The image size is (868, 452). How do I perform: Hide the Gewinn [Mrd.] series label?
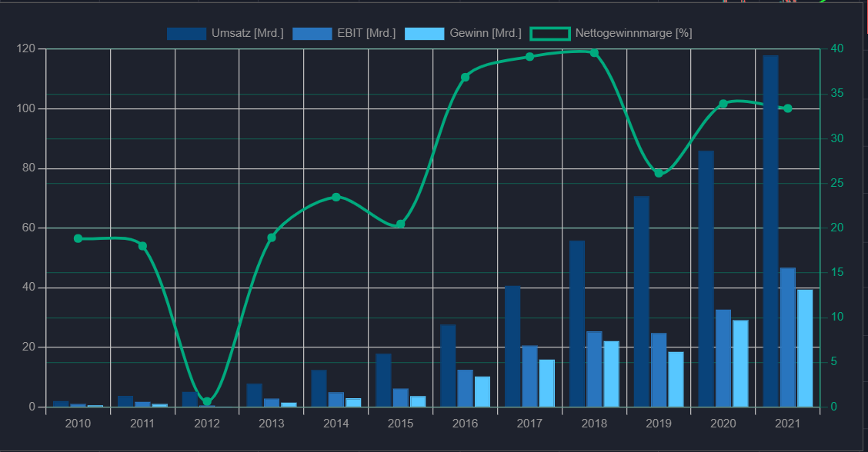486,33
